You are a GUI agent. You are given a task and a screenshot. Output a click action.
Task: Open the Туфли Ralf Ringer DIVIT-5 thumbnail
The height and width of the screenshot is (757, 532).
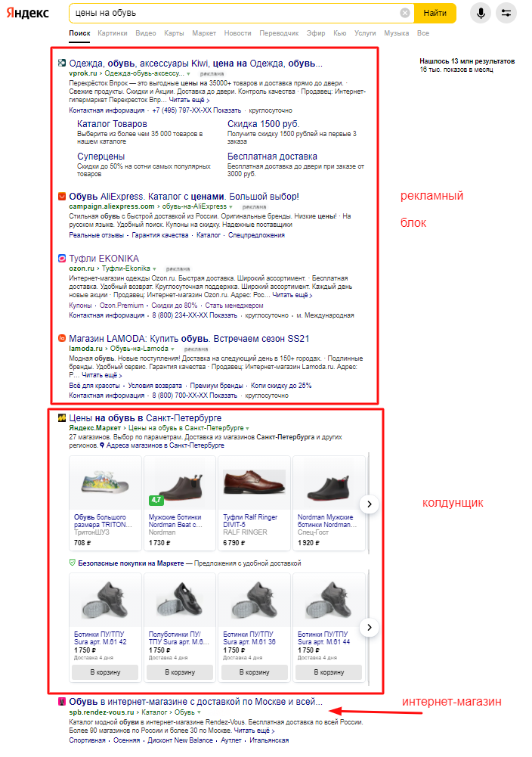[x=254, y=482]
